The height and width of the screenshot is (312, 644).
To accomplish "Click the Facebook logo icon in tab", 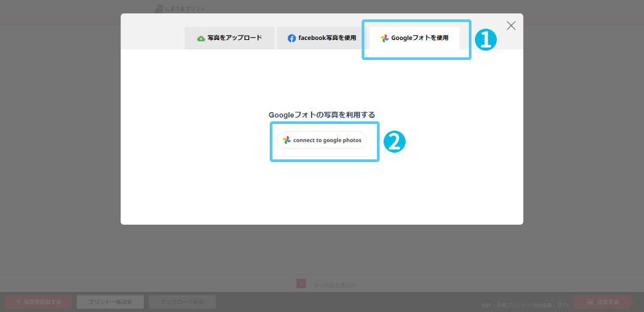I will pyautogui.click(x=292, y=38).
